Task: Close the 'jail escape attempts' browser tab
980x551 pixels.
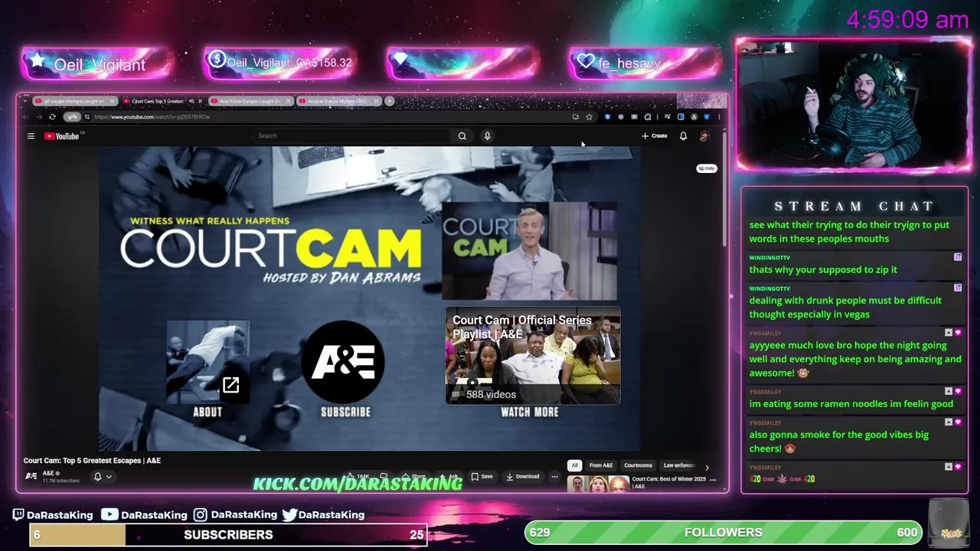Action: click(x=113, y=101)
